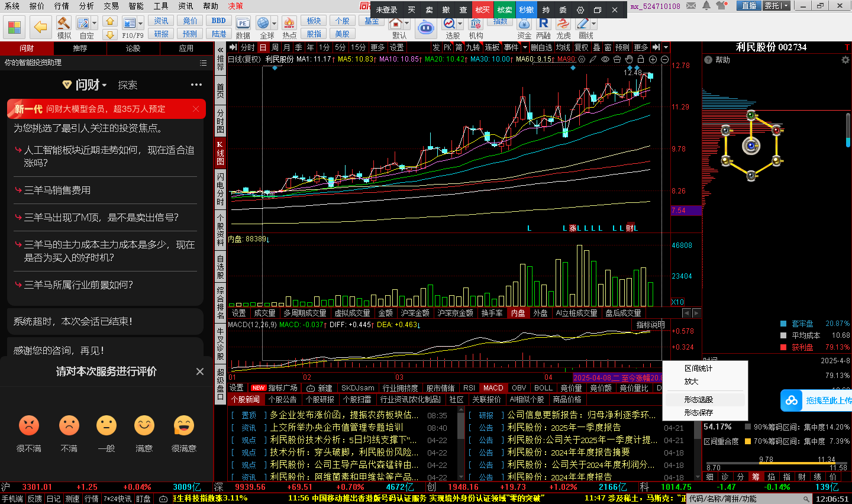Toggle the eye visibility icon on chart header
Image resolution: width=852 pixels, height=504 pixels.
pyautogui.click(x=605, y=59)
